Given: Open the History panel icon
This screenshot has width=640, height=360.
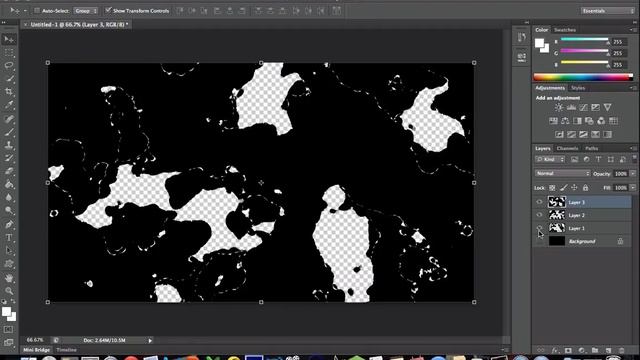Looking at the screenshot, I should tap(522, 38).
